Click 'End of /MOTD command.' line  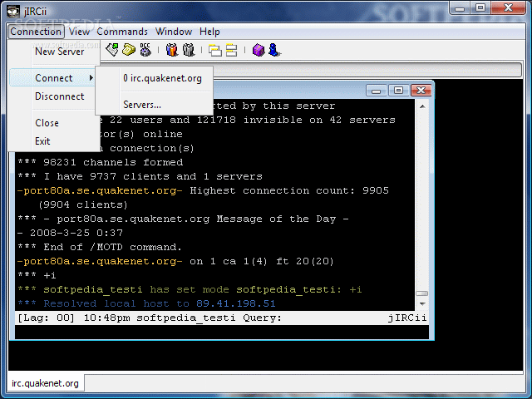coord(100,247)
